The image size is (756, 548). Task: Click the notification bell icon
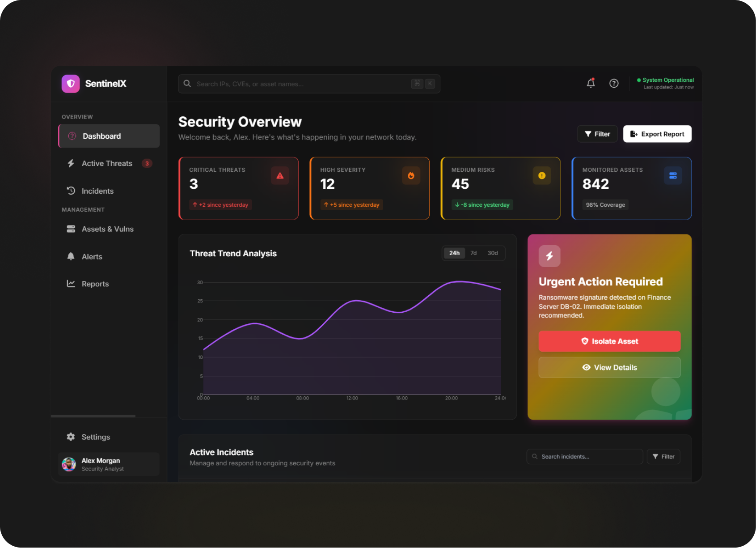591,83
